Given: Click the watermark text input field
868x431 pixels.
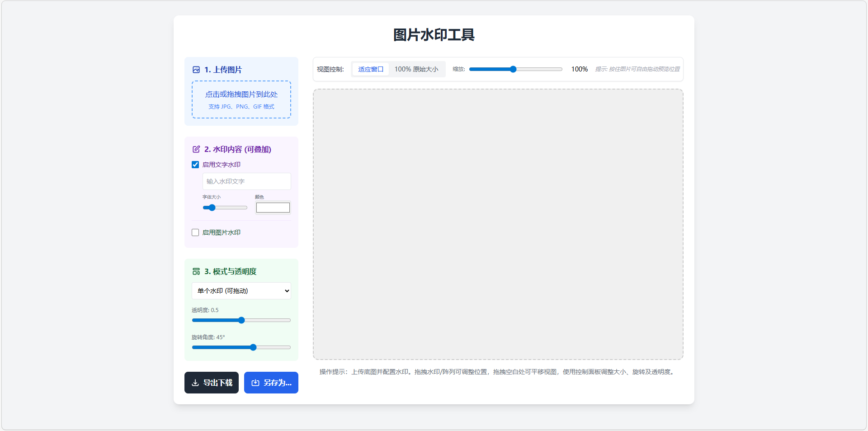Looking at the screenshot, I should coord(246,181).
